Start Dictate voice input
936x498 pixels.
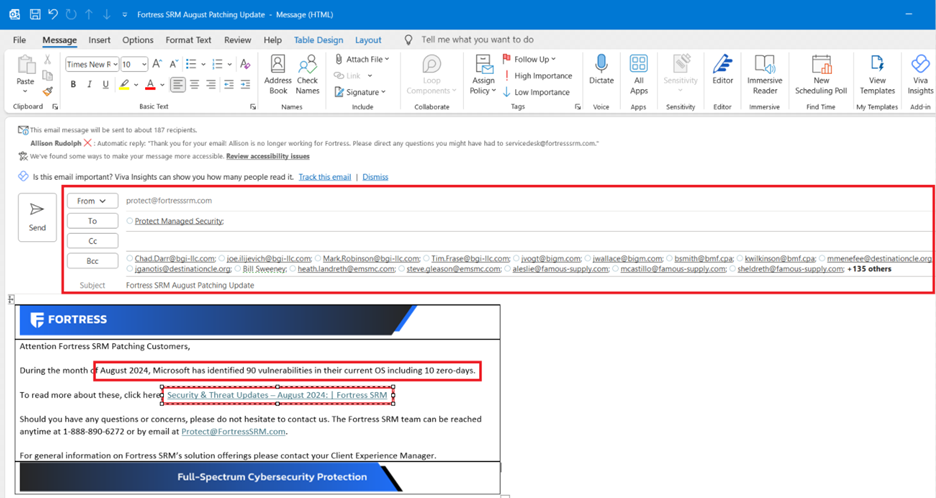[x=601, y=70]
